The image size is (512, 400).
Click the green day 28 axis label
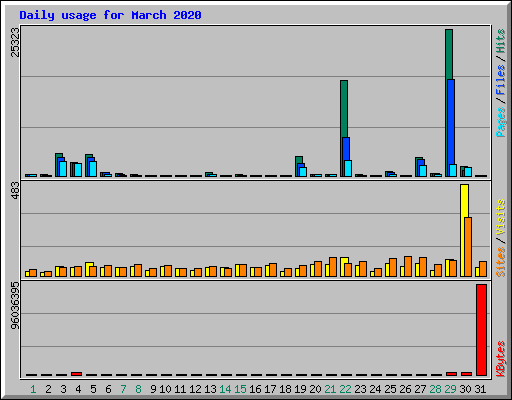(x=435, y=389)
